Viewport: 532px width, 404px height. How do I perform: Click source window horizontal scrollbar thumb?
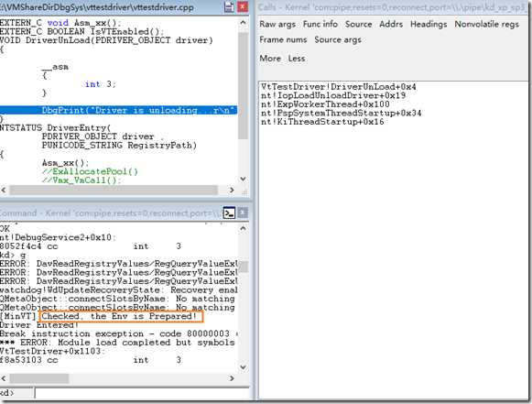114,191
